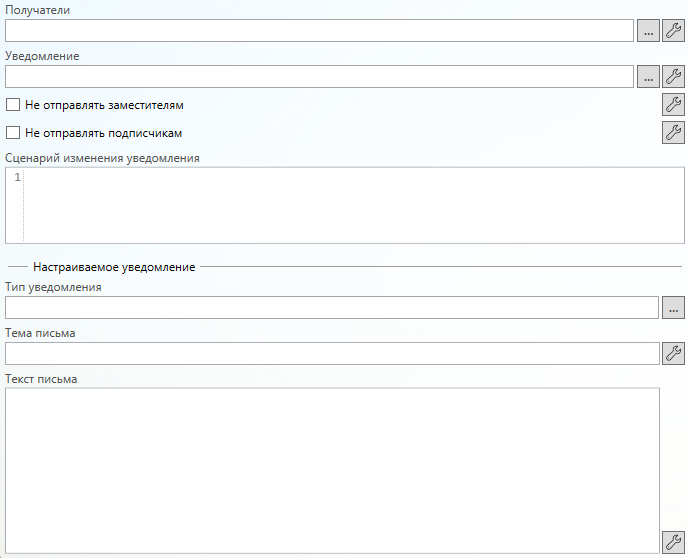The image size is (688, 558).
Task: Browse Уведомление options via ellipsis button
Action: tap(648, 77)
